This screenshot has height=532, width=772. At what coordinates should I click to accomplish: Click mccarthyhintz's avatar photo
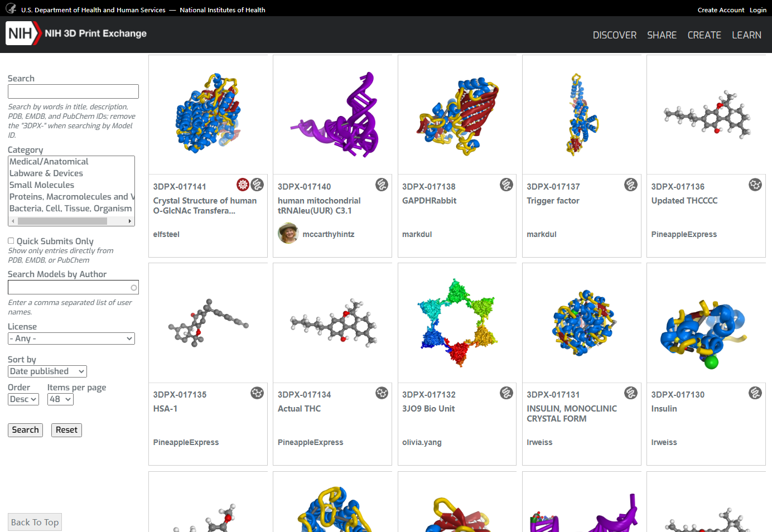(x=288, y=234)
